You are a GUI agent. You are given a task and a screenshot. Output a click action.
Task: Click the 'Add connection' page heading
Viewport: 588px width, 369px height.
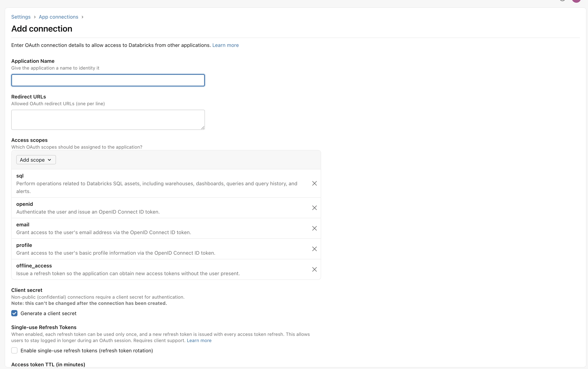point(42,29)
